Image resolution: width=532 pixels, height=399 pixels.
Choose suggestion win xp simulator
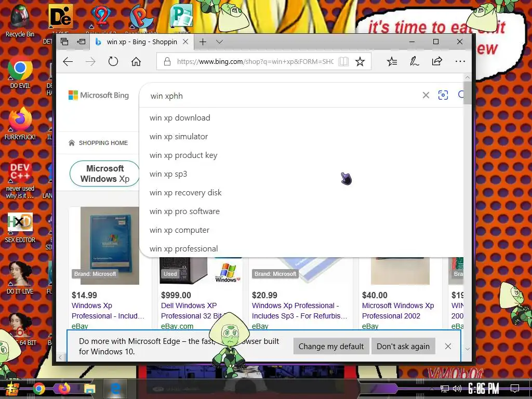point(179,137)
